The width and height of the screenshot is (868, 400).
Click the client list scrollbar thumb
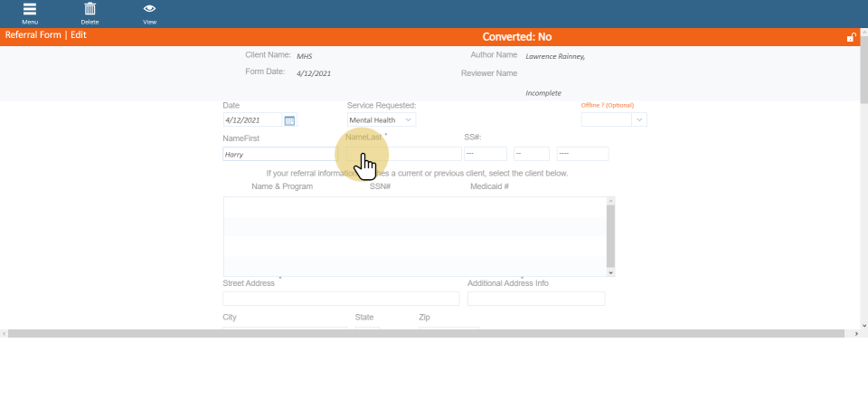pos(611,233)
